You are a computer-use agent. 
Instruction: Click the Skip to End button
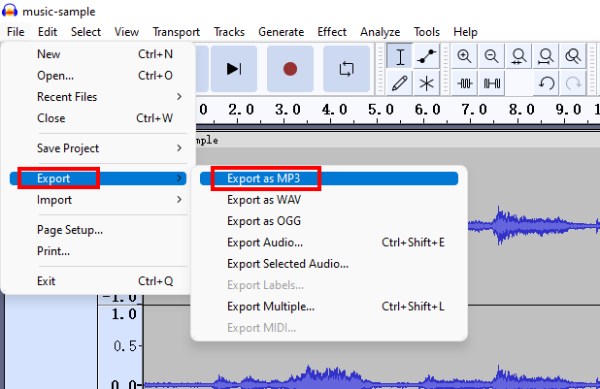[234, 69]
